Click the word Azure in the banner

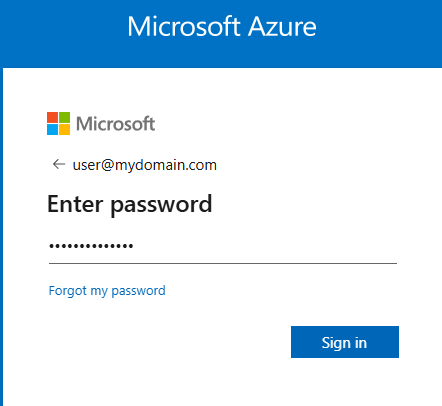(x=282, y=27)
